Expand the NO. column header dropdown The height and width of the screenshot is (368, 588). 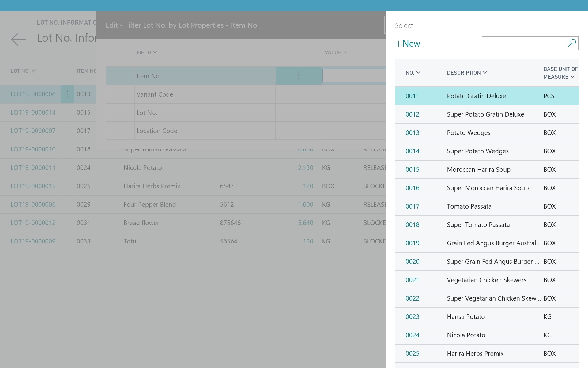tap(418, 73)
